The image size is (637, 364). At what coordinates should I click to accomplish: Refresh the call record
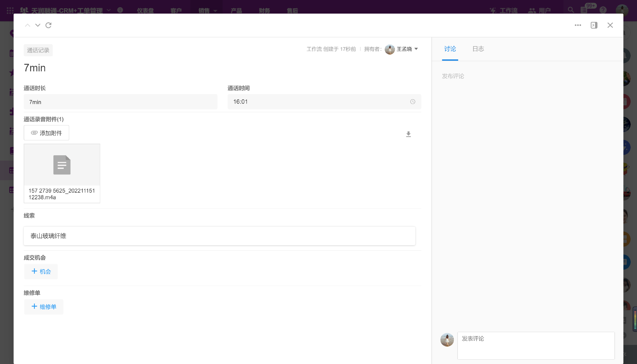coord(48,25)
